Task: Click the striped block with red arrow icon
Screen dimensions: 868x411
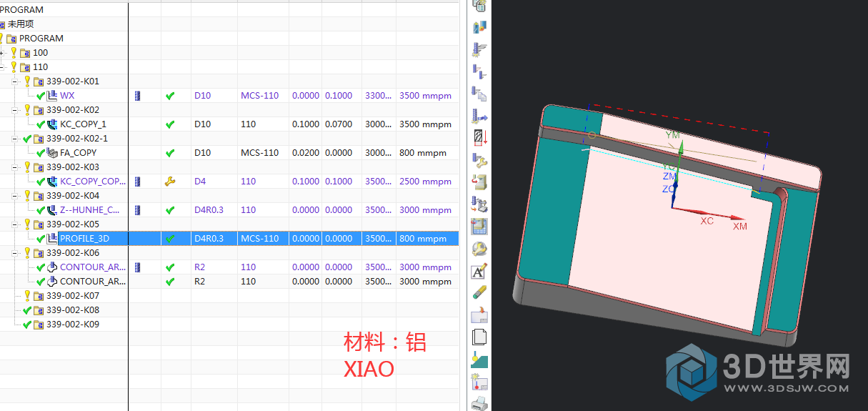Action: (479, 138)
